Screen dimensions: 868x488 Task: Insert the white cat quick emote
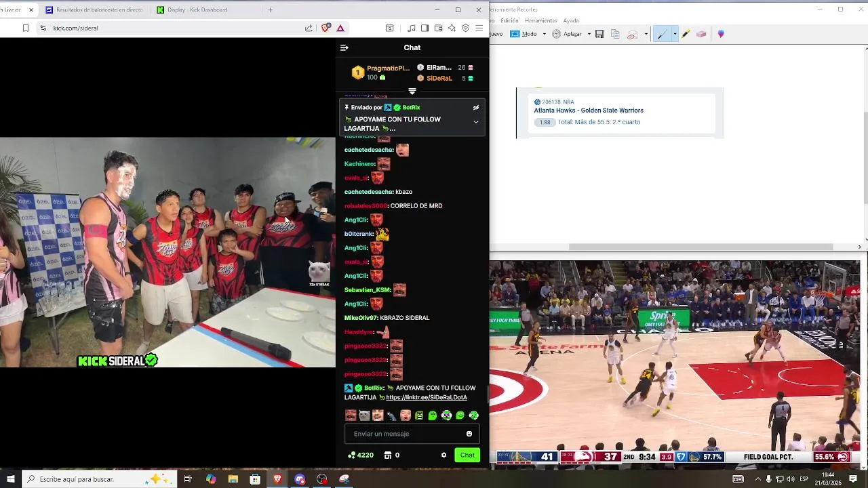364,415
